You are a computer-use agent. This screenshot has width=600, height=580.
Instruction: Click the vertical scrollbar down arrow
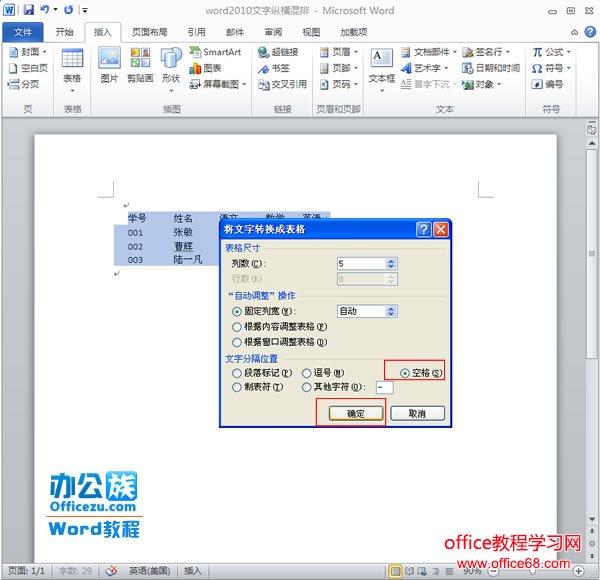592,519
